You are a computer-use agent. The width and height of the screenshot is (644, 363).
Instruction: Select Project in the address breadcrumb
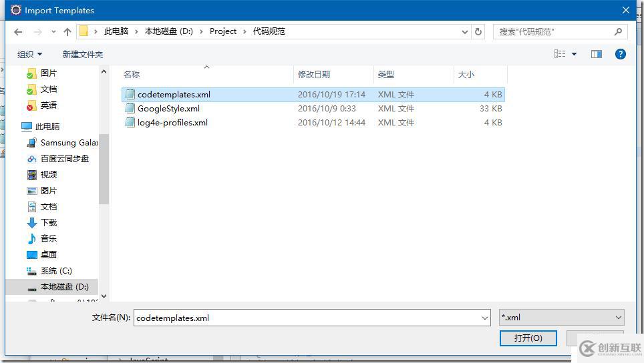point(223,31)
